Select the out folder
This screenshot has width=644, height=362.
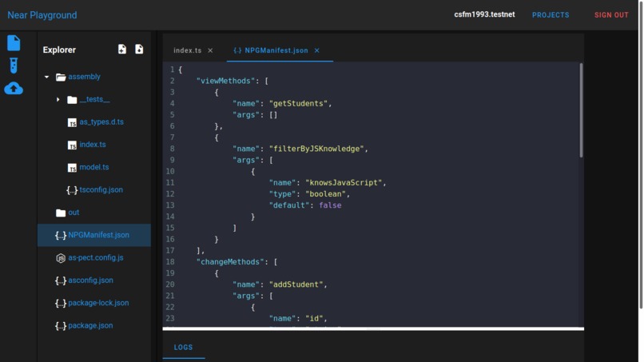(x=74, y=213)
